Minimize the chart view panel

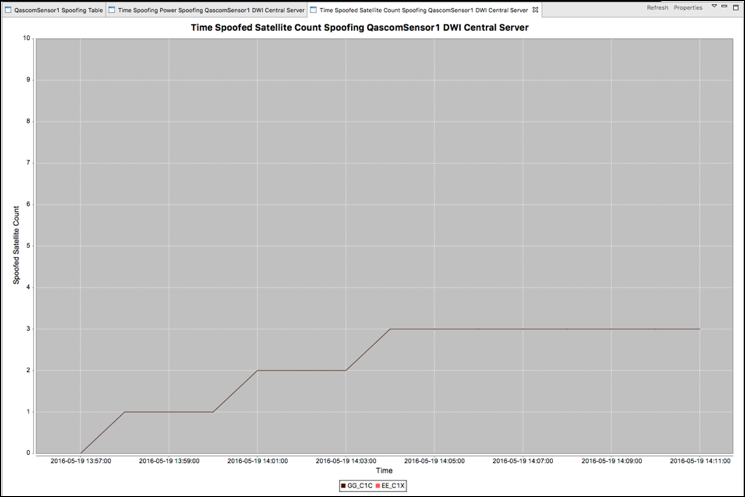(726, 7)
